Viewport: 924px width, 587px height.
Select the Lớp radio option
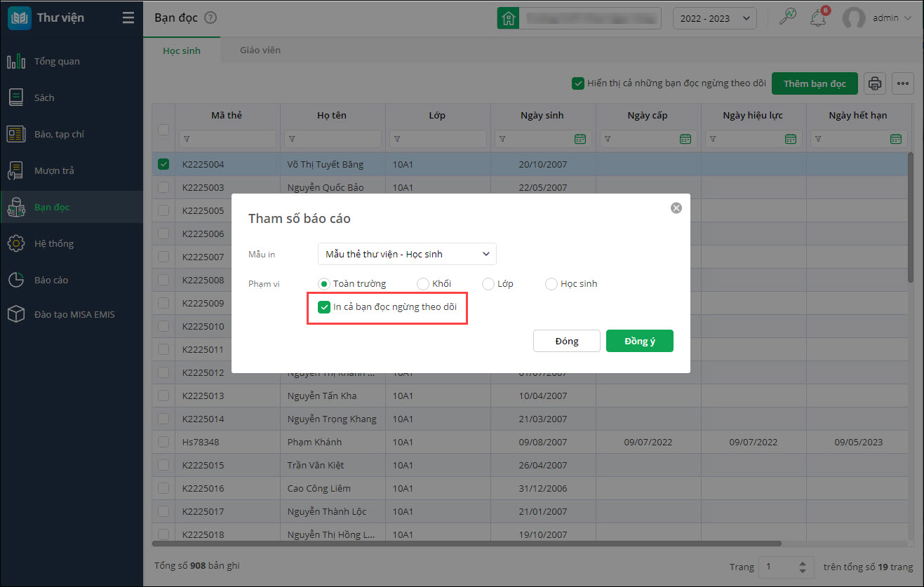click(x=488, y=284)
